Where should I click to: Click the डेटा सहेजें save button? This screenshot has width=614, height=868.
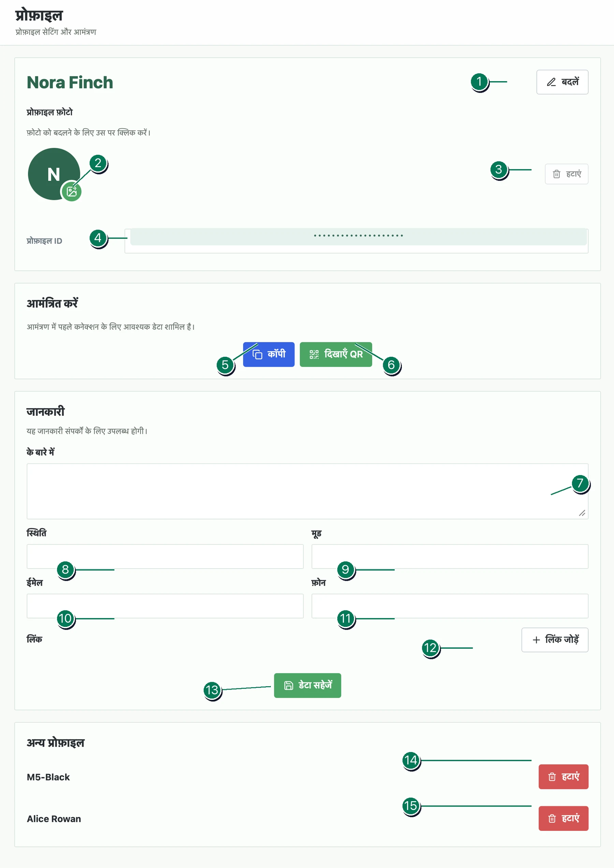pos(307,685)
